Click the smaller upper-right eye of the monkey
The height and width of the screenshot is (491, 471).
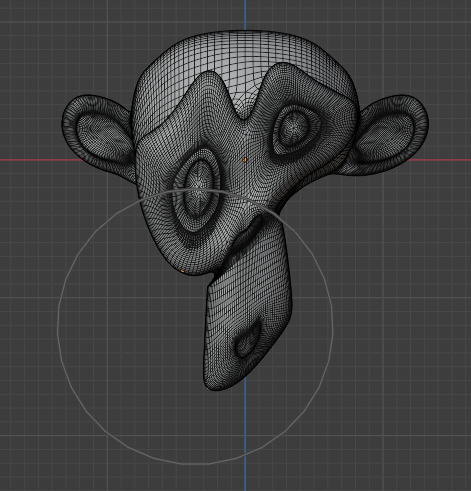[294, 131]
